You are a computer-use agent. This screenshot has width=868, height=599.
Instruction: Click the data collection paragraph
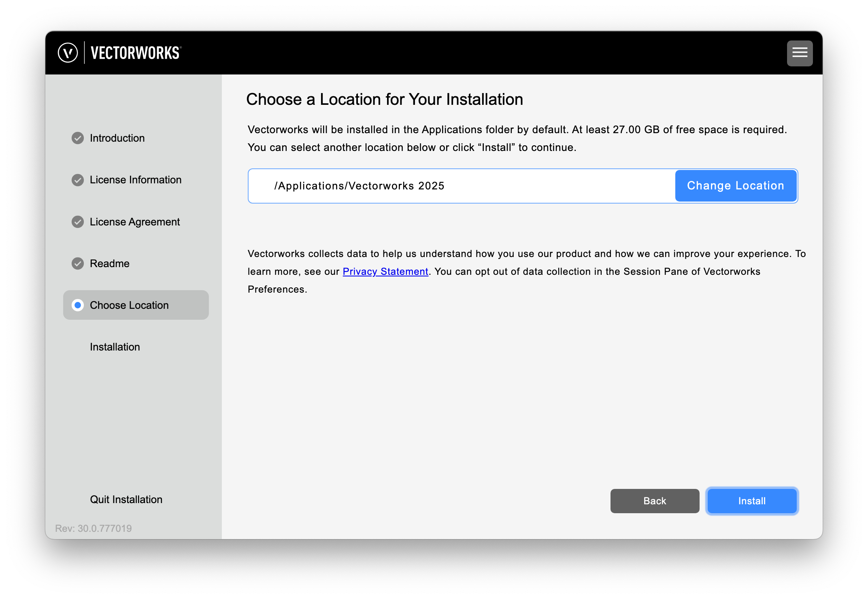[527, 272]
